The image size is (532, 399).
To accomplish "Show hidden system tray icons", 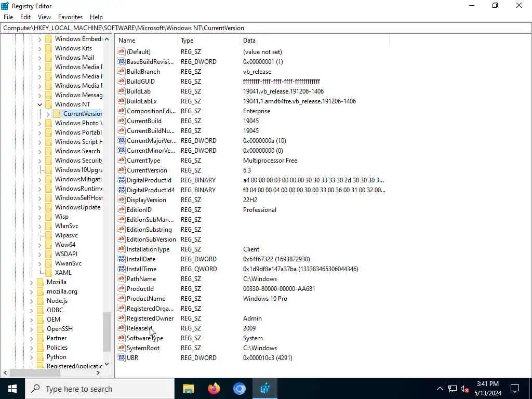I will pos(440,389).
